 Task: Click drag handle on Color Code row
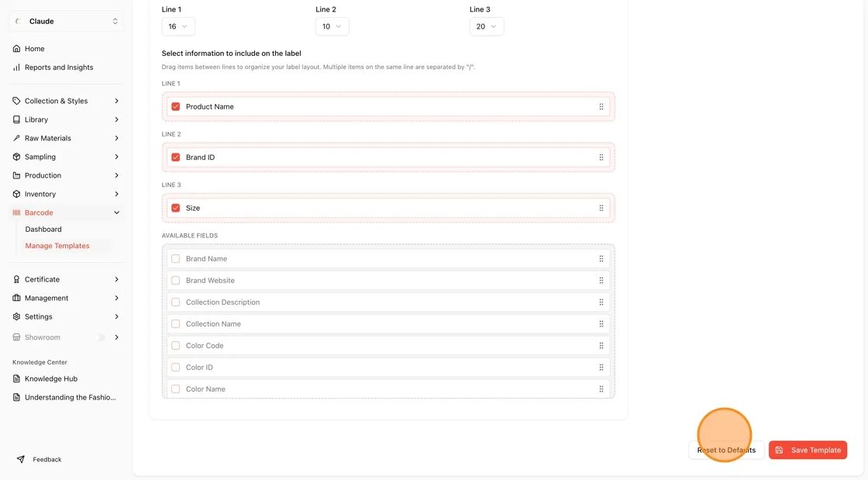601,346
